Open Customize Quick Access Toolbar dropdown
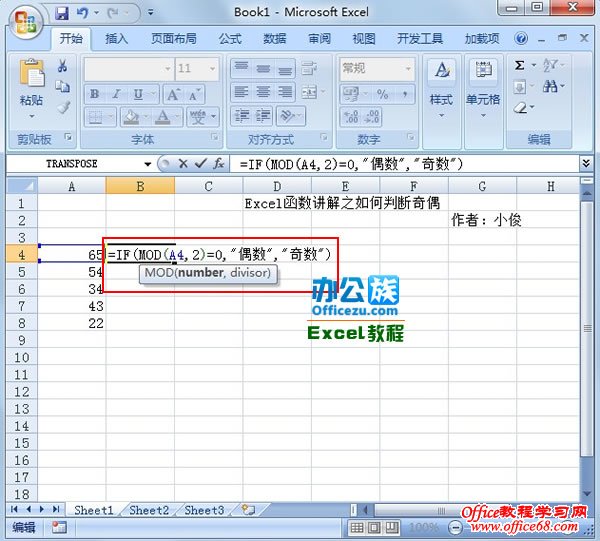The image size is (600, 541). 151,13
